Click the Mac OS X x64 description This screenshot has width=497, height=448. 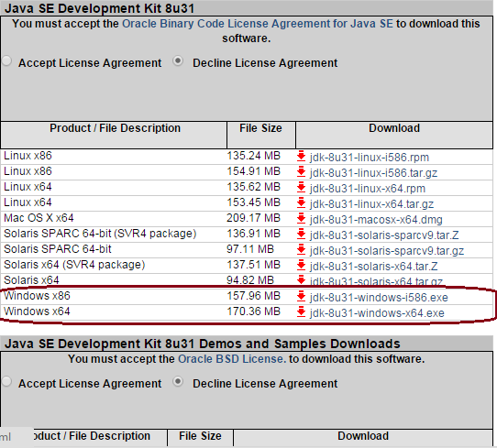(x=39, y=218)
